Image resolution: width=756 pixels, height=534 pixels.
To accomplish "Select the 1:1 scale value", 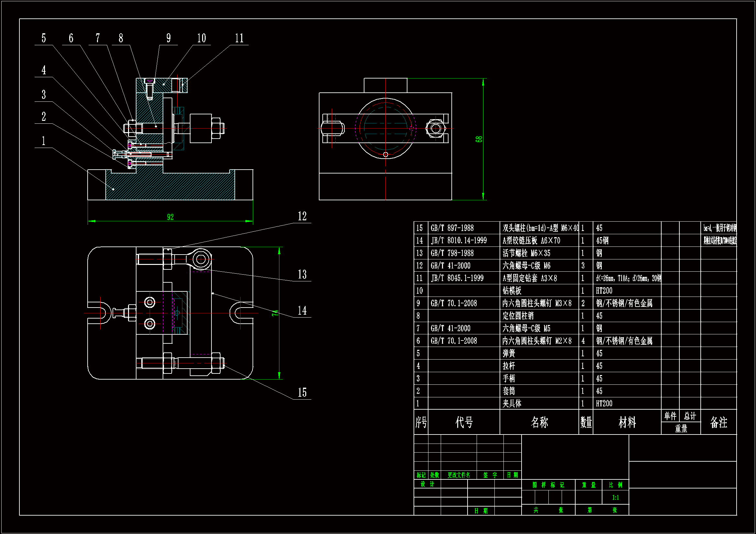I will click(x=615, y=497).
